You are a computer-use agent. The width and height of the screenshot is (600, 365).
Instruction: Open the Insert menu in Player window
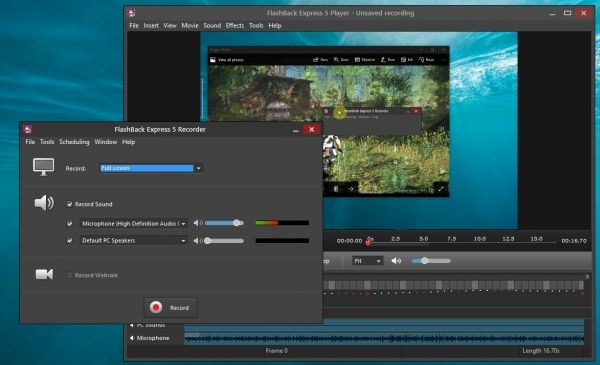coord(151,26)
